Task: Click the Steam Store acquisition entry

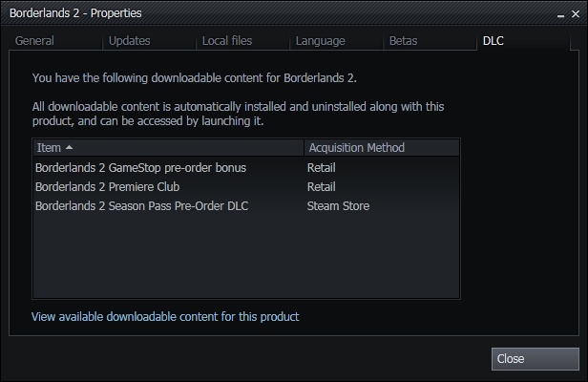Action: click(x=338, y=206)
